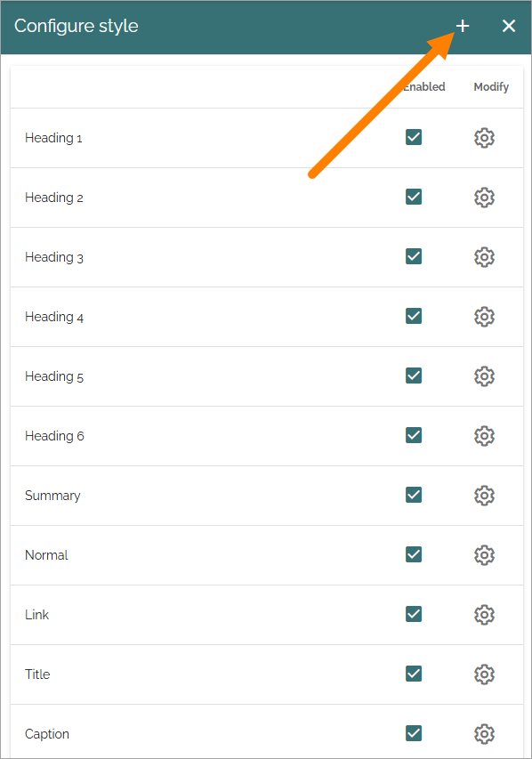Modify Caption style via gear
The width and height of the screenshot is (532, 759).
pos(484,733)
